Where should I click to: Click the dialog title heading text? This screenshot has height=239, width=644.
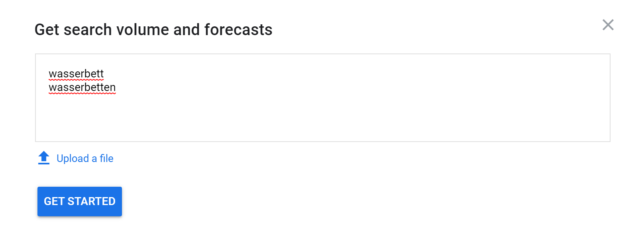(153, 30)
